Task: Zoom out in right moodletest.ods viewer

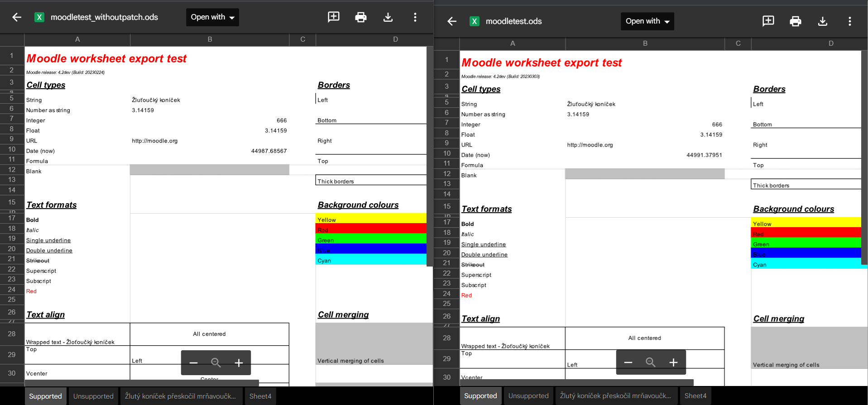Action: pyautogui.click(x=628, y=362)
